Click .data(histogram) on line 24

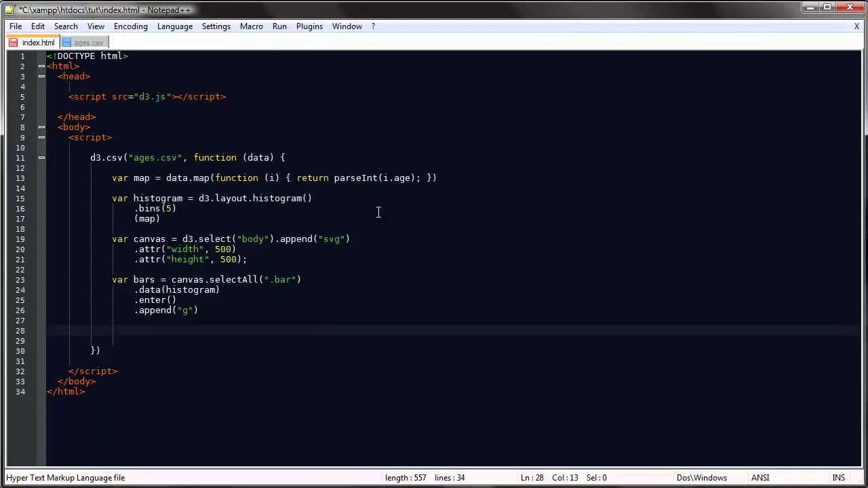click(x=177, y=289)
